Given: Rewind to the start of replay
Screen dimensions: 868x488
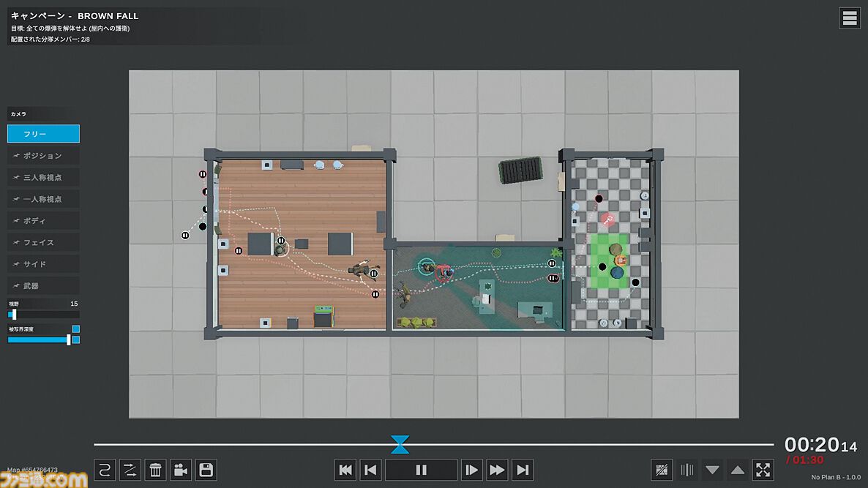Looking at the screenshot, I should tap(345, 470).
